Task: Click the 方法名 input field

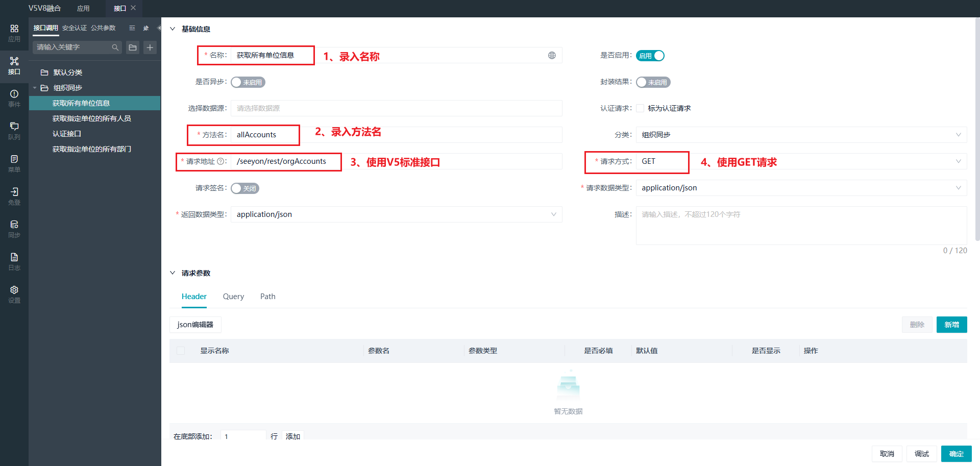Action: [397, 135]
